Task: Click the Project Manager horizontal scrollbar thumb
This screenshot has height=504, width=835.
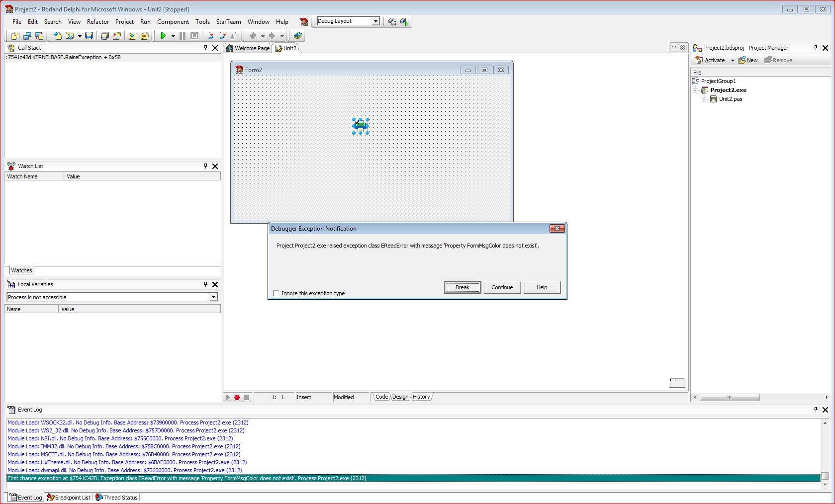Action: click(730, 397)
